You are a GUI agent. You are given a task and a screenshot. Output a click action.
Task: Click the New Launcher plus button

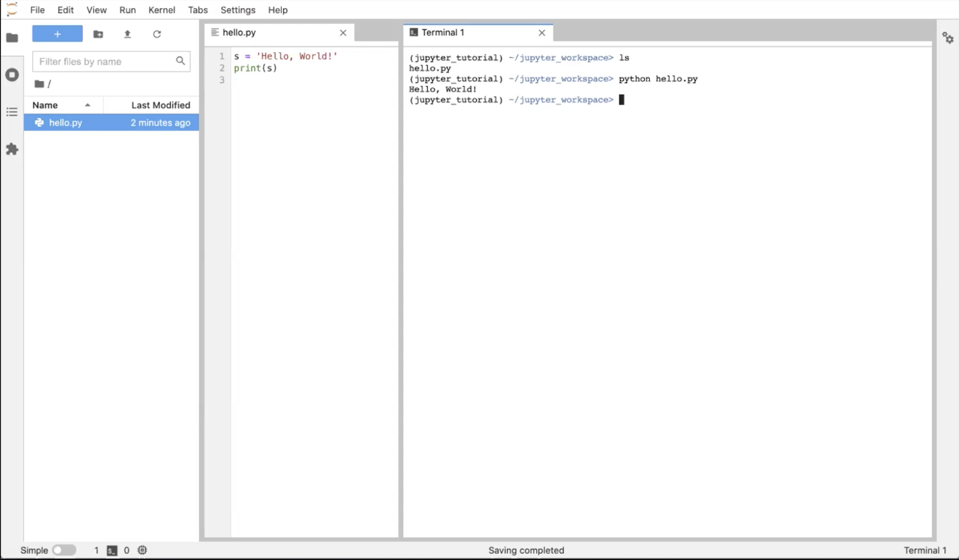tap(57, 33)
